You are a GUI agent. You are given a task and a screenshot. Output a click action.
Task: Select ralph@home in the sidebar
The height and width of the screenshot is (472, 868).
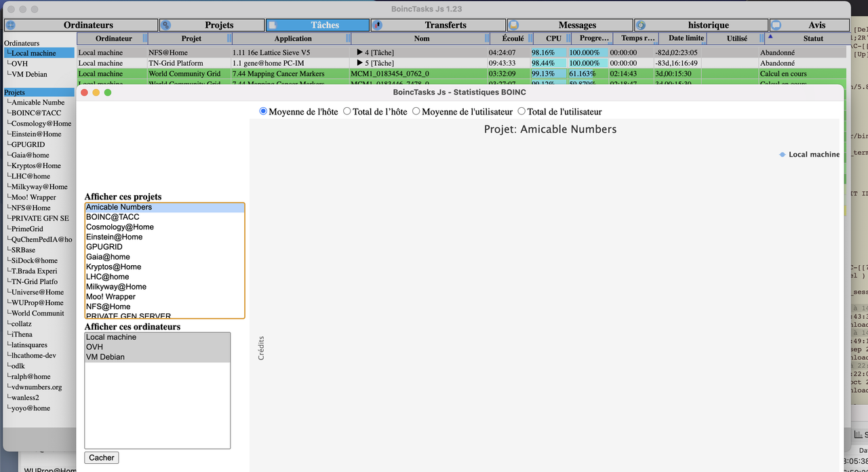[x=31, y=376]
